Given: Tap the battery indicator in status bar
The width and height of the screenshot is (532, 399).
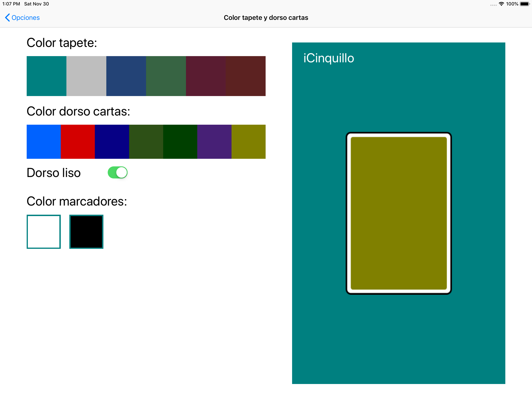Looking at the screenshot, I should click(524, 4).
